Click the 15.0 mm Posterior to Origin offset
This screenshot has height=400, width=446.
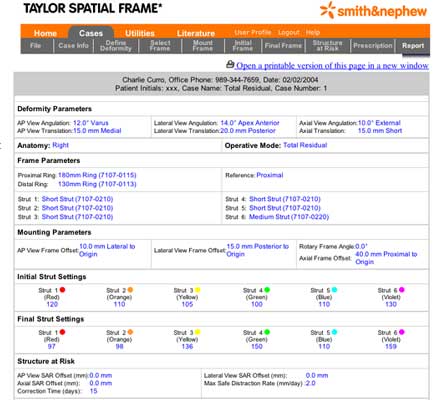click(x=257, y=250)
